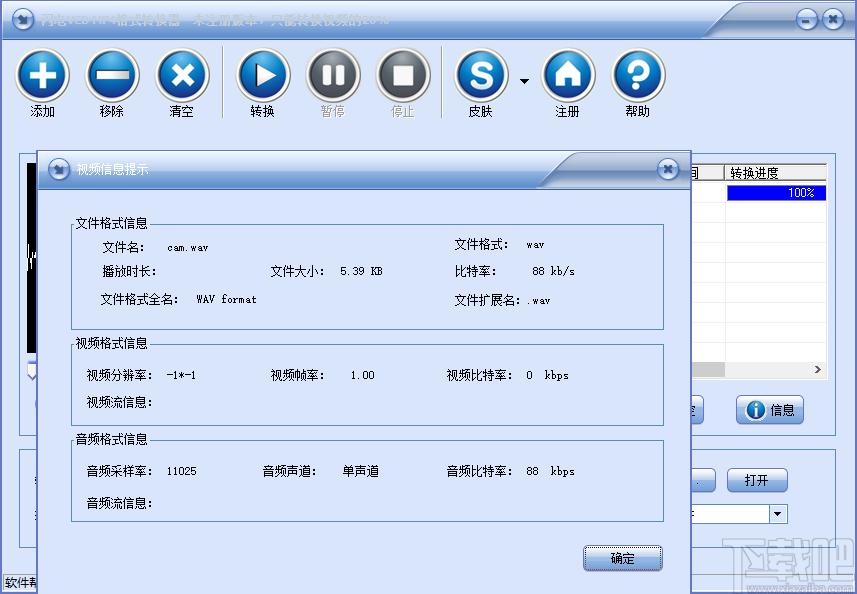
Task: Click the app icon in the main title bar
Action: click(x=22, y=20)
